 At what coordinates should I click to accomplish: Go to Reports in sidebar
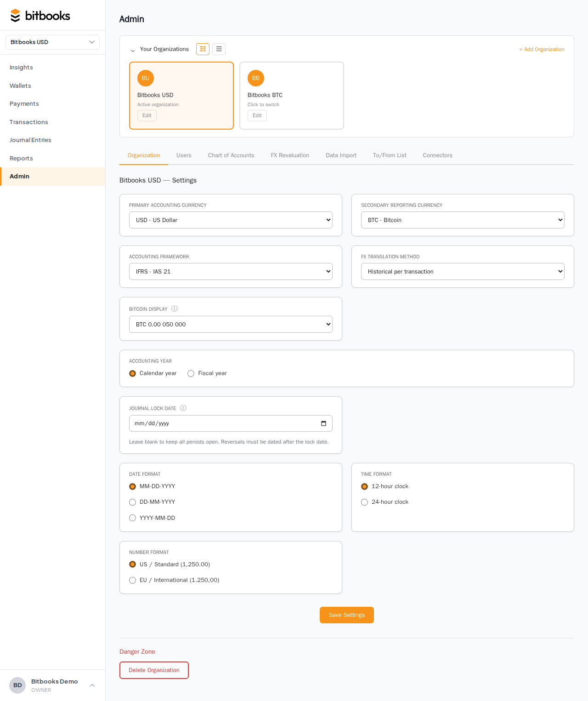point(53,159)
